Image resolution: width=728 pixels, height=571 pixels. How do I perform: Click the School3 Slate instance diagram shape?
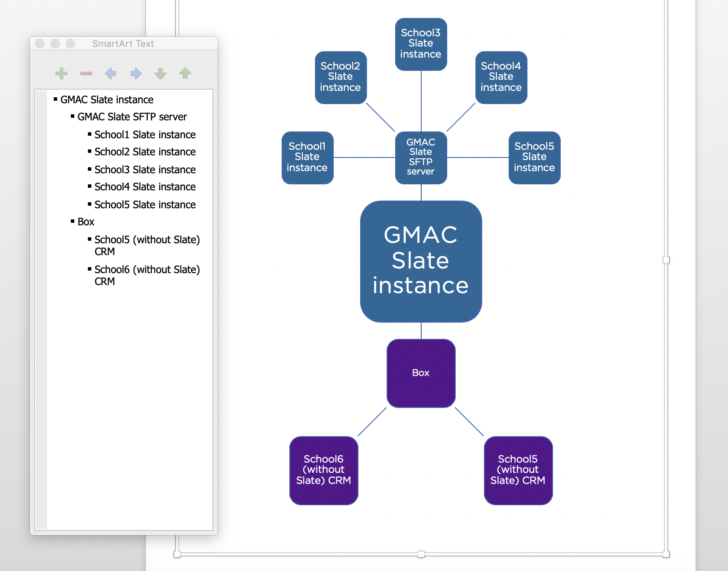[x=421, y=44]
